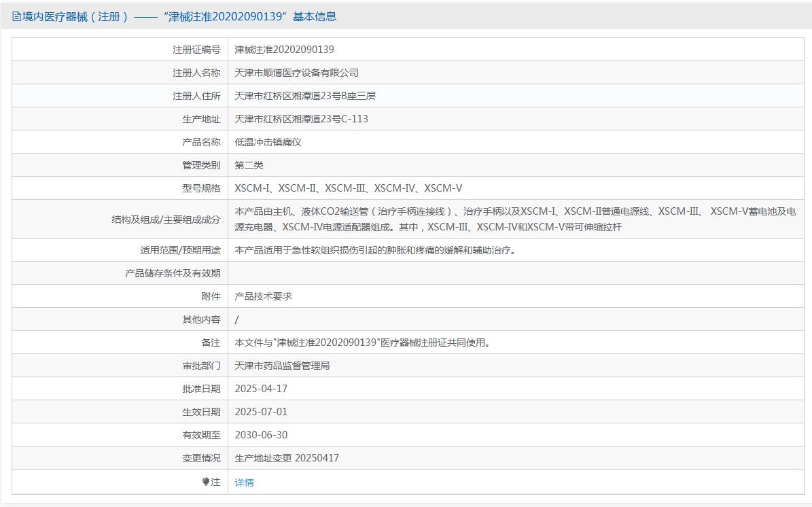Select effective date 2025-07-01

click(x=261, y=412)
